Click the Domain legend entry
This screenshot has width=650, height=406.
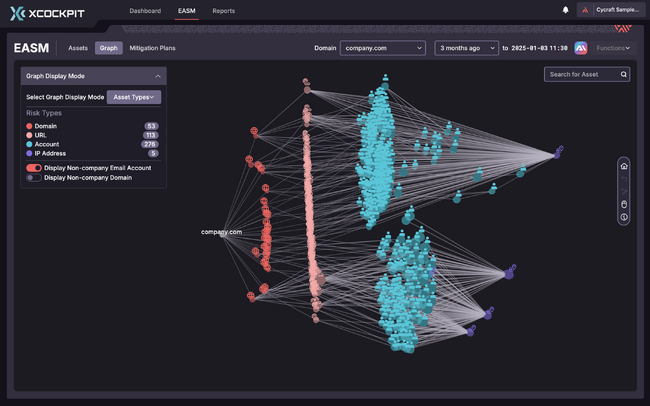tap(46, 126)
